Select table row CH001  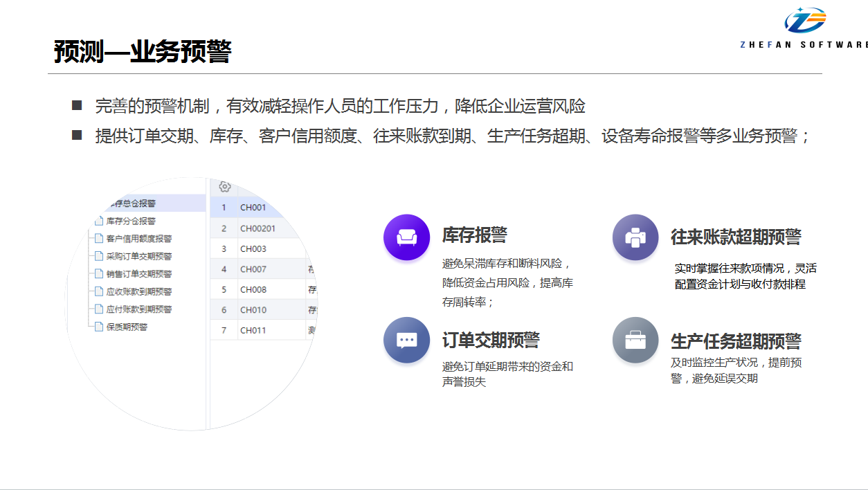pyautogui.click(x=253, y=208)
